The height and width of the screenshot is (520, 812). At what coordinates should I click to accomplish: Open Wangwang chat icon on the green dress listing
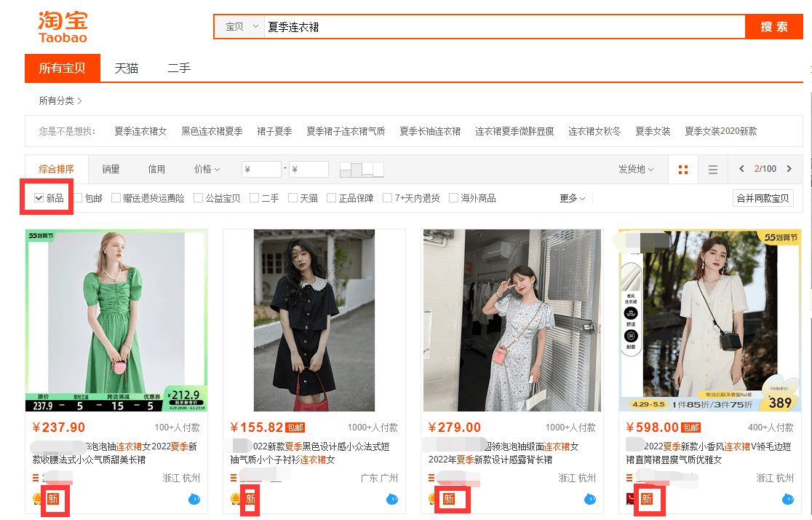pyautogui.click(x=195, y=500)
